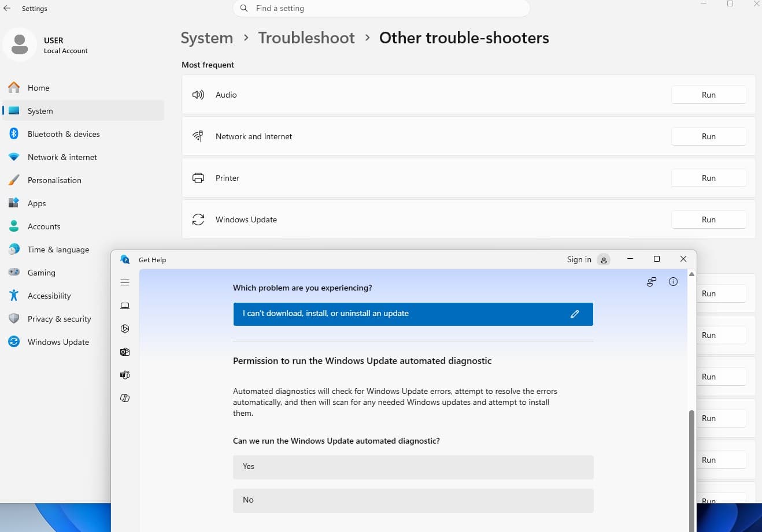Close the Get Help window

[x=683, y=259]
